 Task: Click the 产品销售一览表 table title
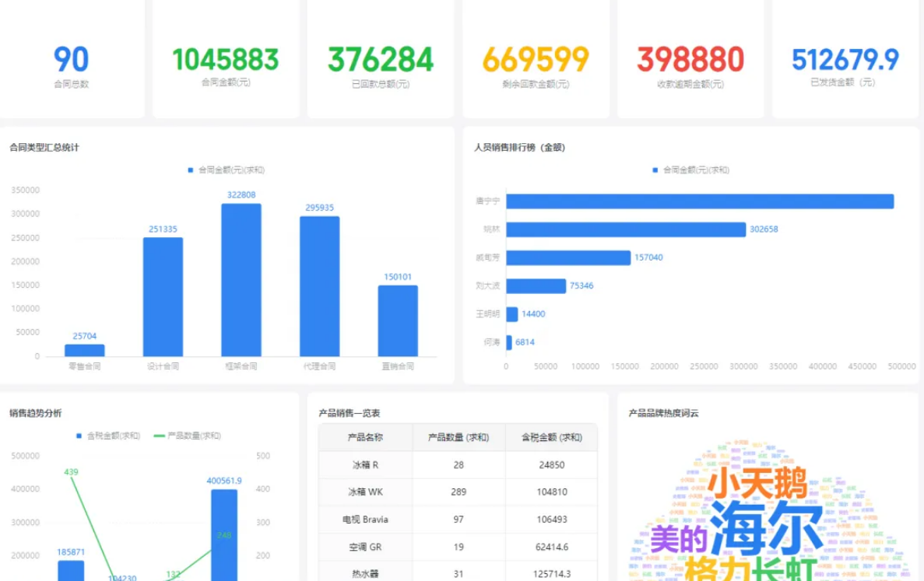350,413
